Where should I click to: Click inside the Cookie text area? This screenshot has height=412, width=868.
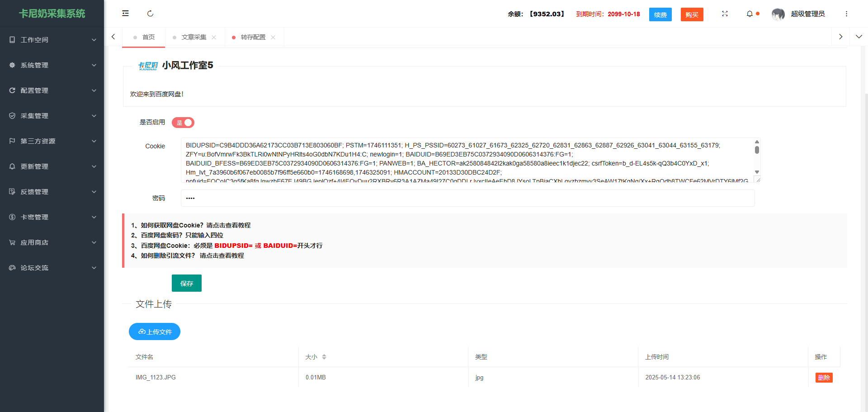(467, 161)
